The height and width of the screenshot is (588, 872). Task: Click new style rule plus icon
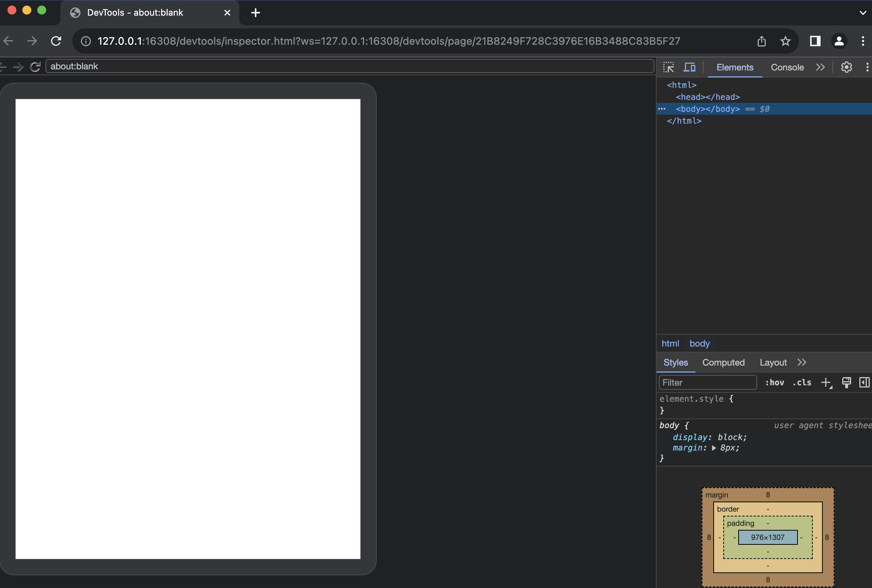826,383
